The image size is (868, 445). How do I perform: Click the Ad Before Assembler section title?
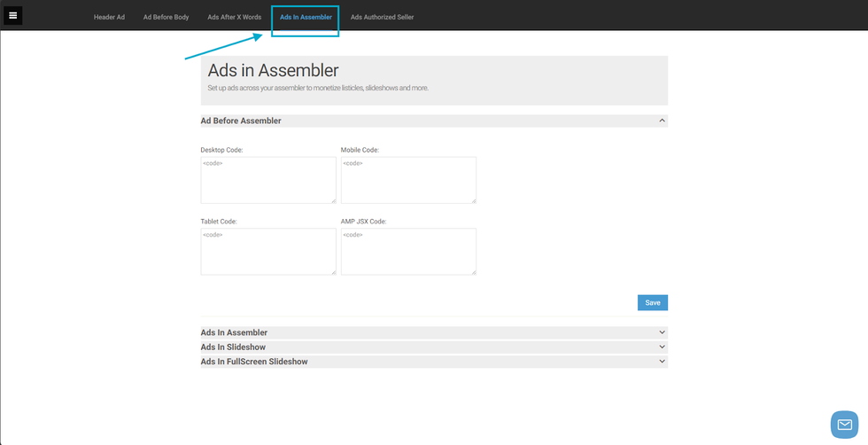click(241, 121)
